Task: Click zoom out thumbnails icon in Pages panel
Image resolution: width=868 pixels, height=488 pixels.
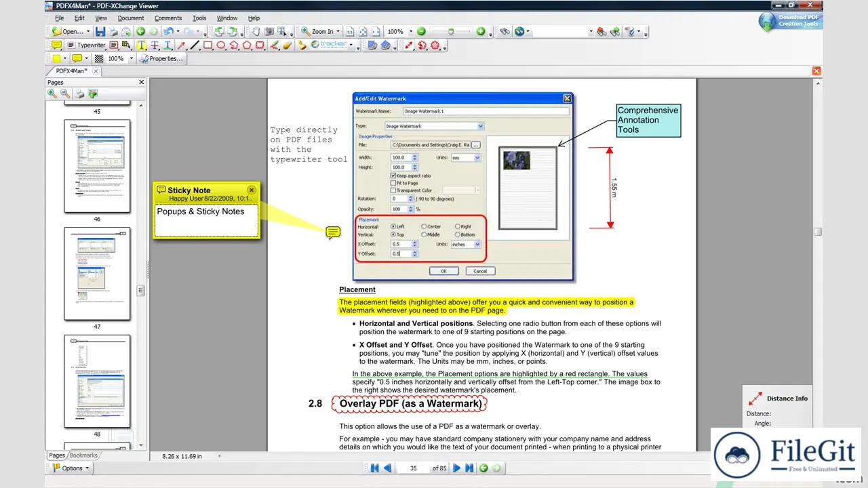Action: tap(65, 94)
